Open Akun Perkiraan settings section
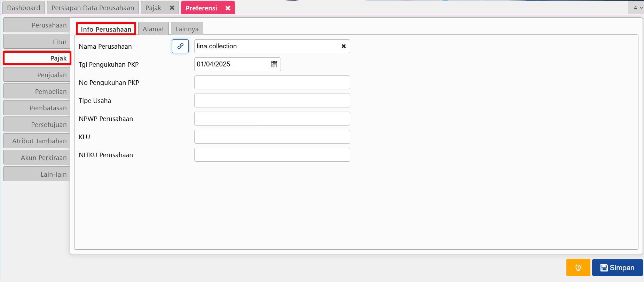The image size is (644, 282). (37, 158)
